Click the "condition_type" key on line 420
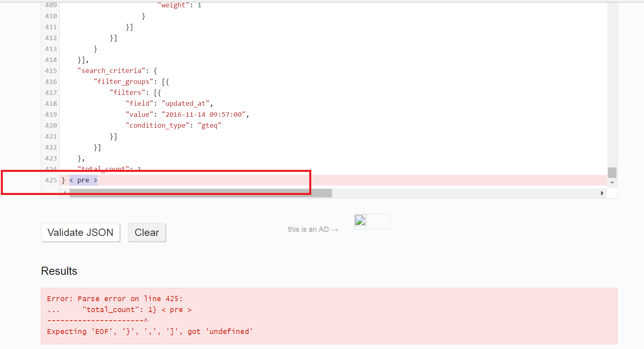 coord(157,126)
